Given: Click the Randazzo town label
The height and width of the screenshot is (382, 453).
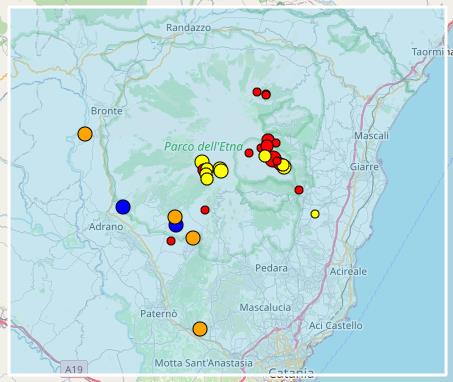Looking at the screenshot, I should [x=189, y=28].
